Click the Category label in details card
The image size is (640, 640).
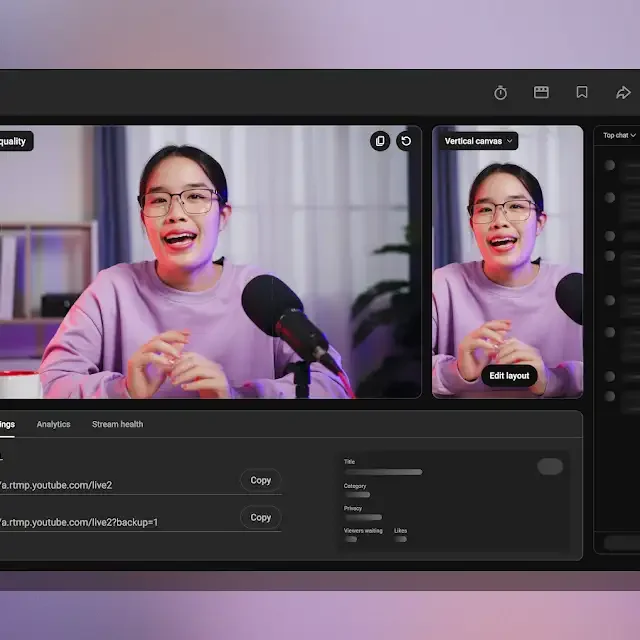(x=355, y=486)
